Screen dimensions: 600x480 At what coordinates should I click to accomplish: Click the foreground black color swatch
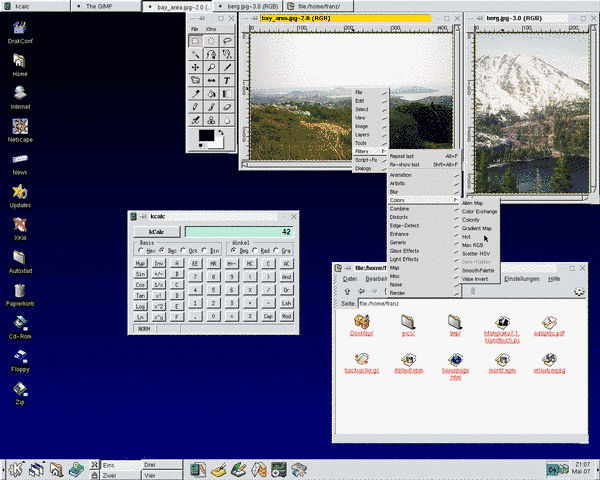click(206, 135)
